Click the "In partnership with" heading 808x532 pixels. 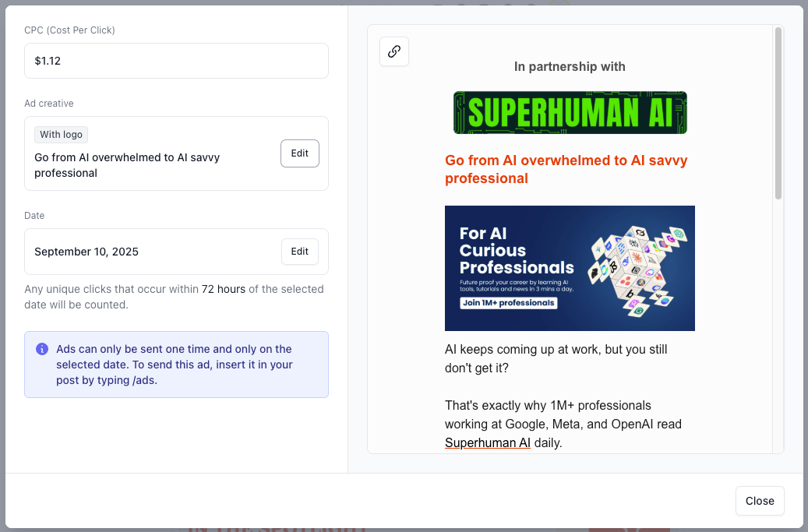pyautogui.click(x=570, y=67)
